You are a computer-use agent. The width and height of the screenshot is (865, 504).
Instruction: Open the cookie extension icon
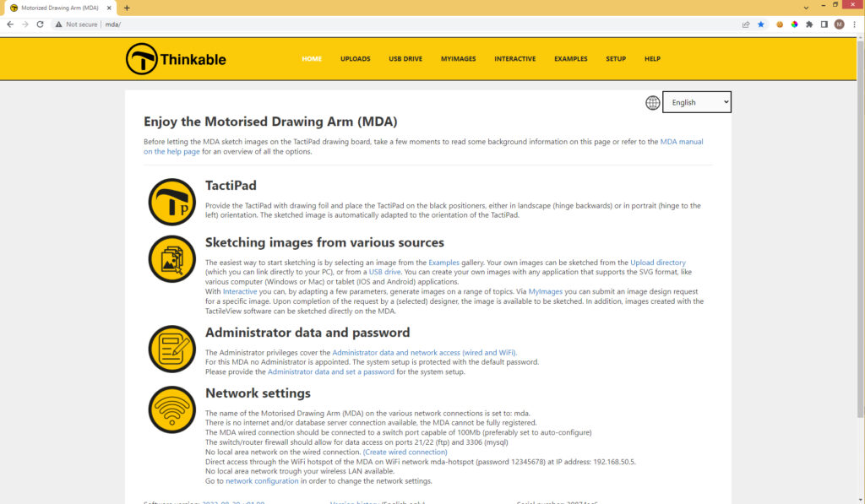780,24
